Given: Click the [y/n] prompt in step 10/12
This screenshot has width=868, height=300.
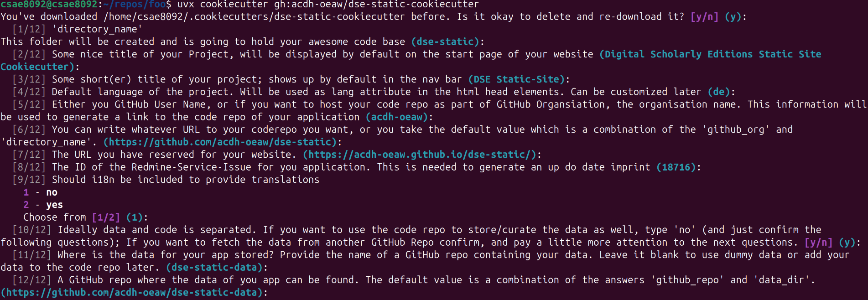Looking at the screenshot, I should pyautogui.click(x=818, y=243).
